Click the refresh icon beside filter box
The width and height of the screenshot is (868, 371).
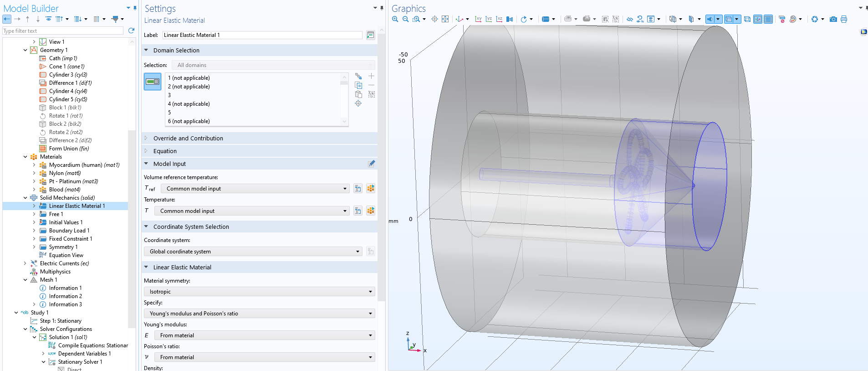pyautogui.click(x=131, y=31)
